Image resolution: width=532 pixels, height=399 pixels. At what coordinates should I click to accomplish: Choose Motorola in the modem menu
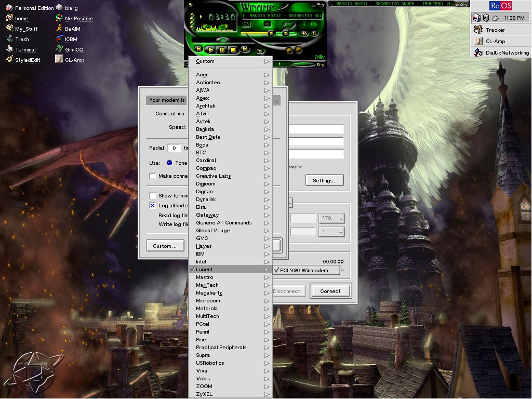pos(231,309)
